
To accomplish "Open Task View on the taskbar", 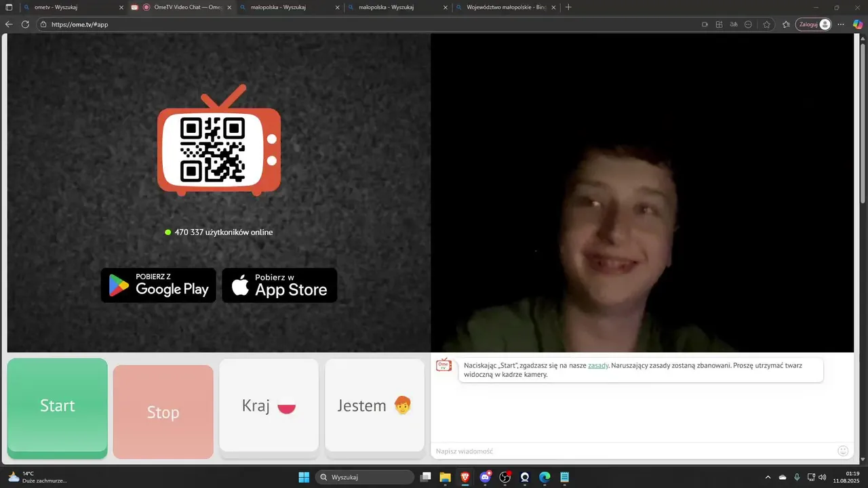I will pyautogui.click(x=426, y=477).
